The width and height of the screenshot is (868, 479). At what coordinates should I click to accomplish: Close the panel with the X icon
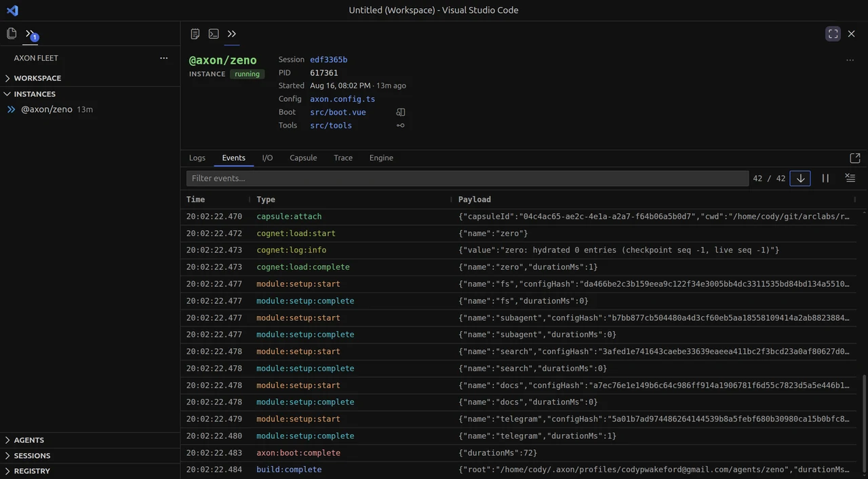pyautogui.click(x=852, y=33)
